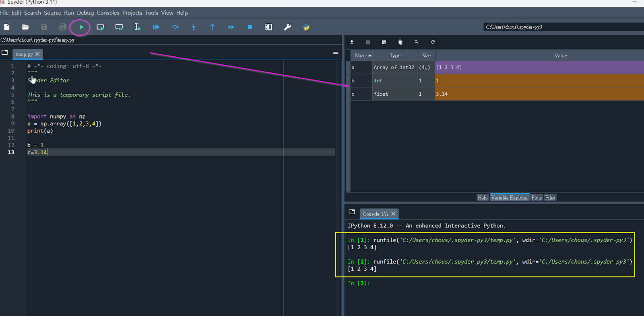The image size is (644, 316).
Task: Execute the current line in the debugger
Action: [175, 27]
